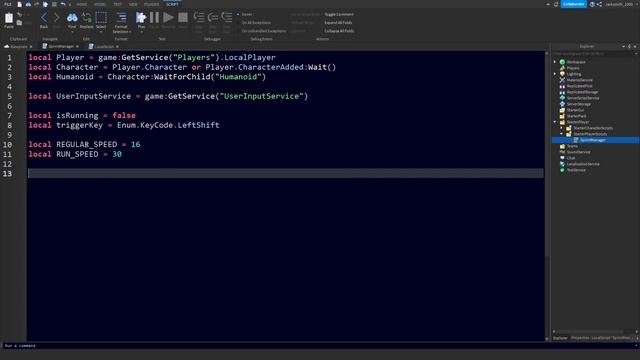Click the share icon beside username
This screenshot has width=640, height=360.
(599, 4)
